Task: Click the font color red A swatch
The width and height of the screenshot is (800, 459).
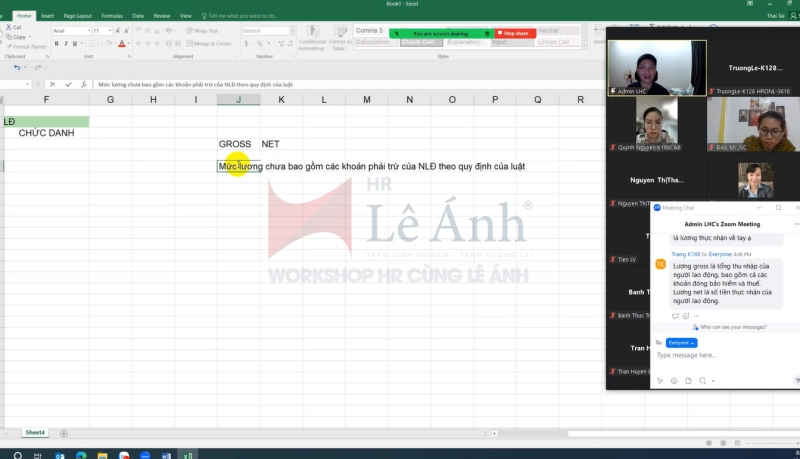Action: [x=122, y=44]
